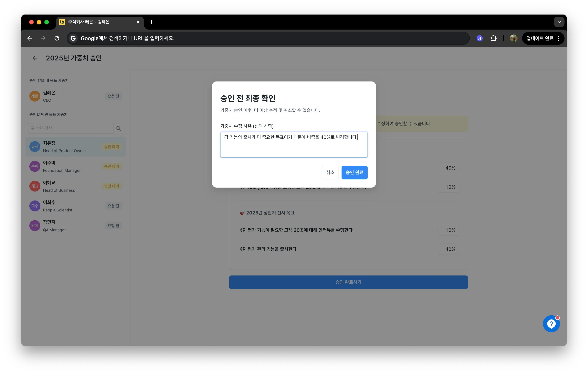
Task: Click the Analytics row 10% weight field
Action: coord(448,187)
